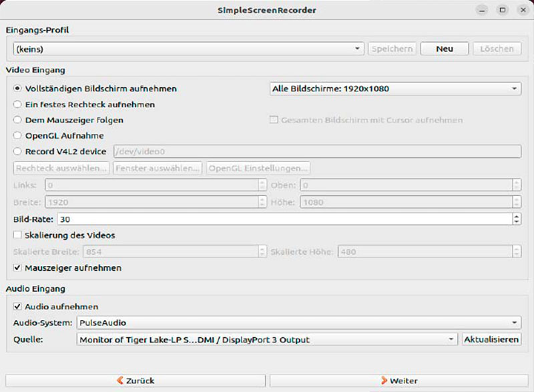Click inside the Bild-Rate input field
The height and width of the screenshot is (392, 534).
(267, 218)
